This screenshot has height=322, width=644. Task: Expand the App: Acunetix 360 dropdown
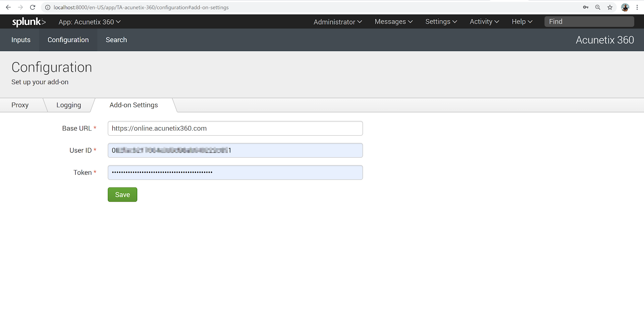(x=89, y=22)
